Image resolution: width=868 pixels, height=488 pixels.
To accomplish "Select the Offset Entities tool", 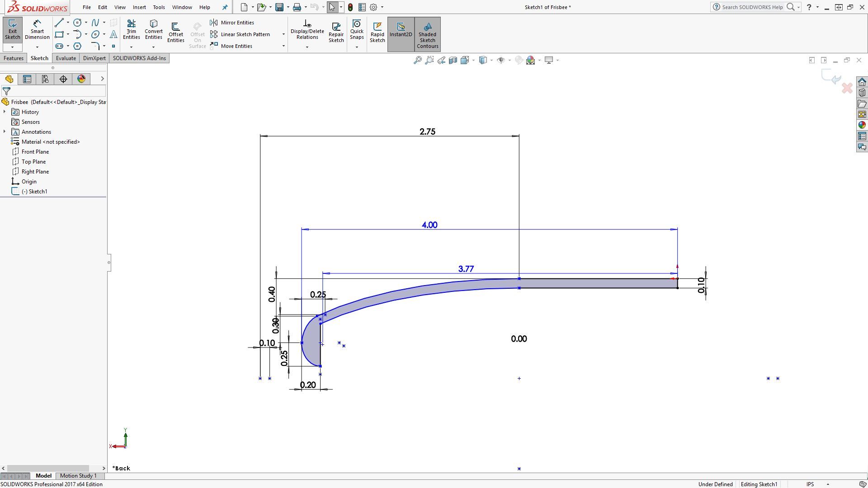I will 175,33.
